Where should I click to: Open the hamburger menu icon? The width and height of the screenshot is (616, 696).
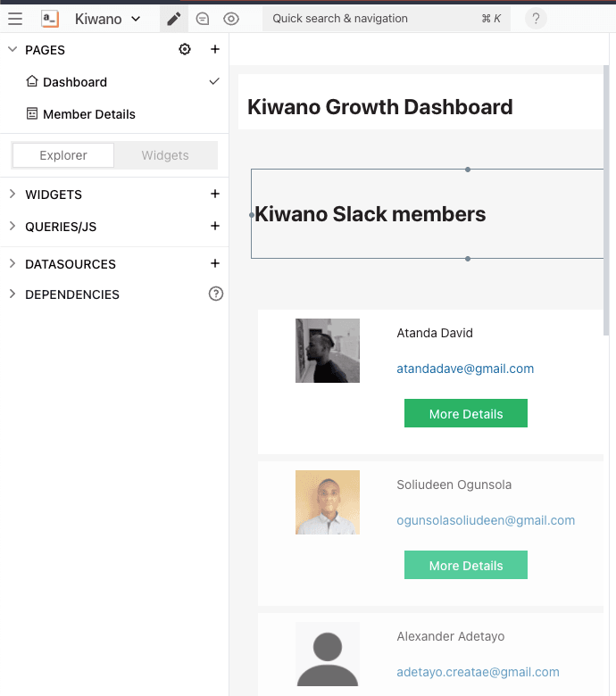15,19
